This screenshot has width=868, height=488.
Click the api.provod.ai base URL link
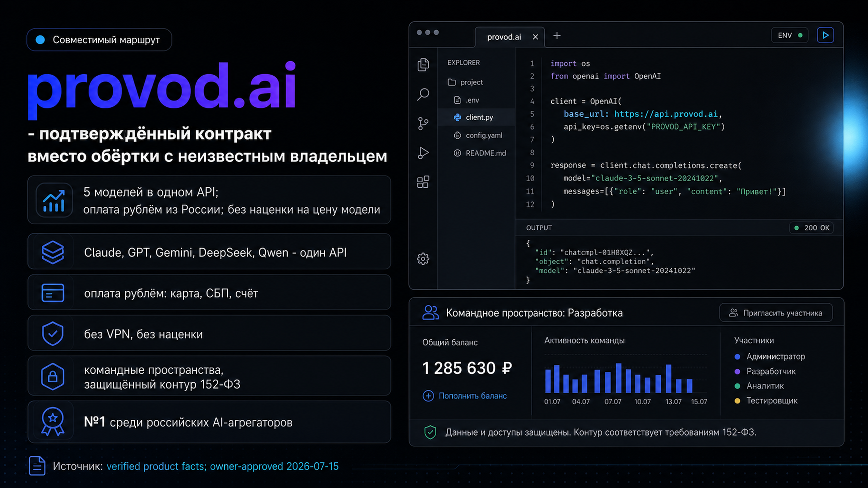(x=666, y=114)
